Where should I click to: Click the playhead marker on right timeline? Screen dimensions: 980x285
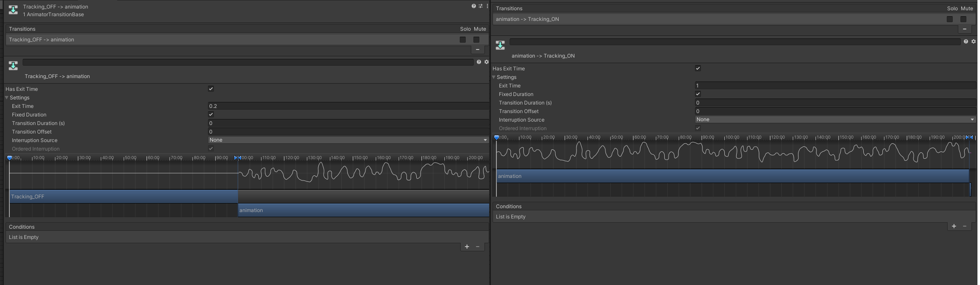coord(496,137)
